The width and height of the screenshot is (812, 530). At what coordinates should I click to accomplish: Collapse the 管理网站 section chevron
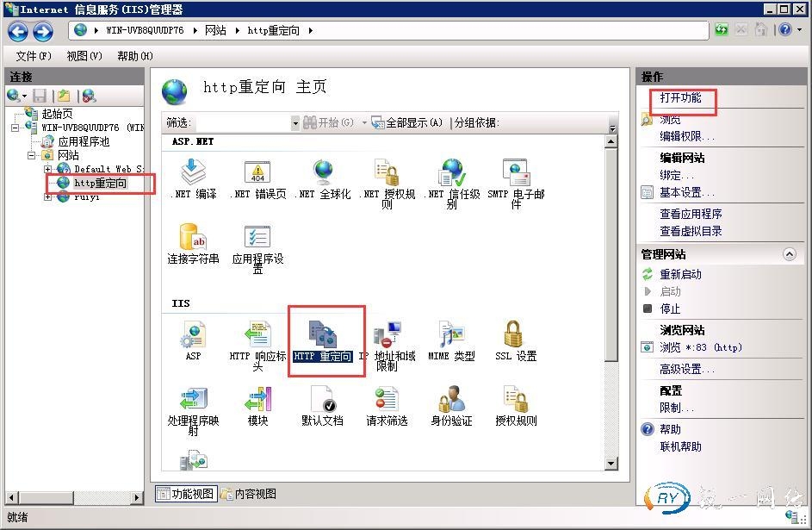789,255
